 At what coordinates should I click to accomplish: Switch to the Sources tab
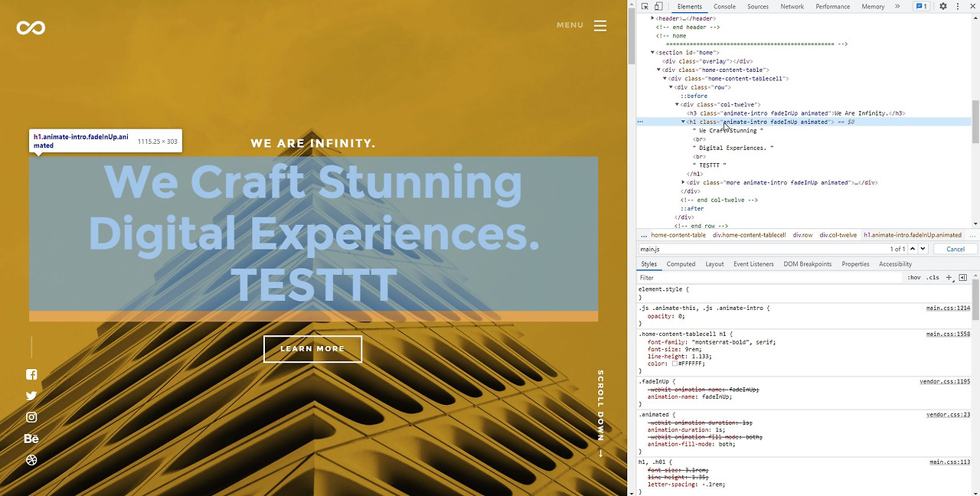coord(758,6)
